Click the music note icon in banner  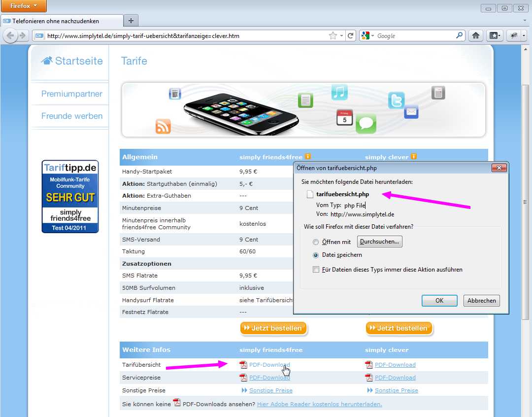click(339, 92)
